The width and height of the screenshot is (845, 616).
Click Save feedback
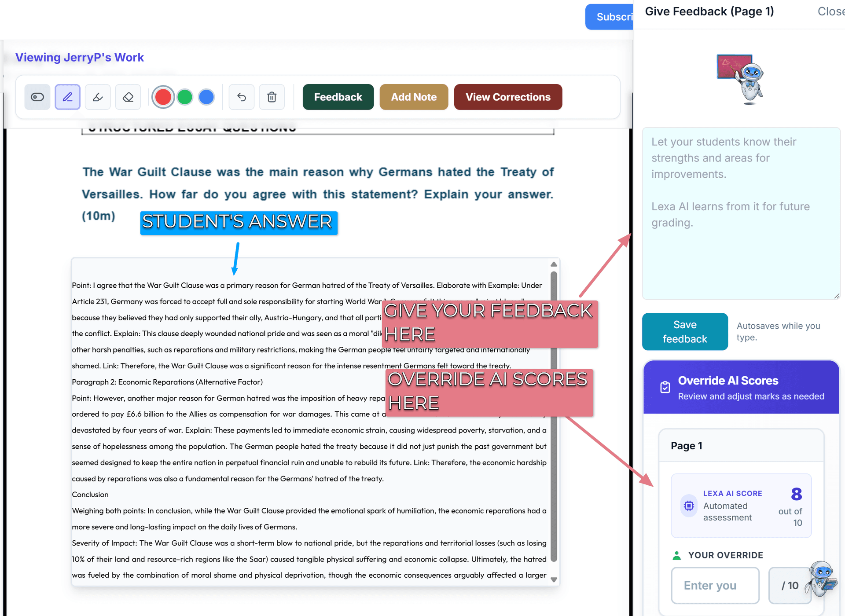(685, 332)
